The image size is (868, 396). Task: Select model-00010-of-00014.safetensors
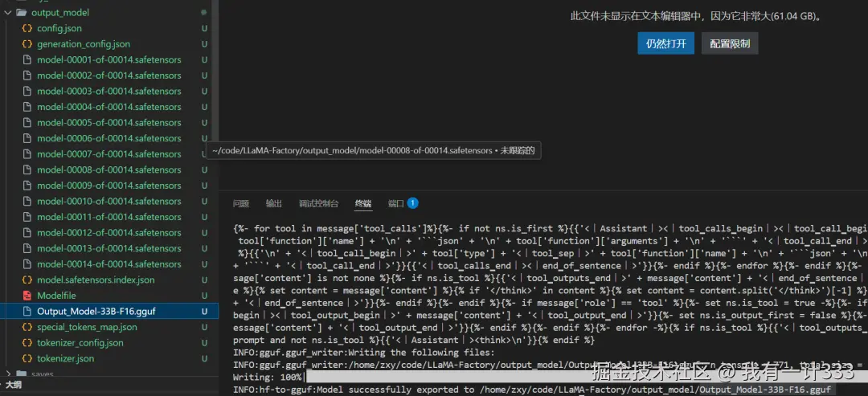(109, 202)
